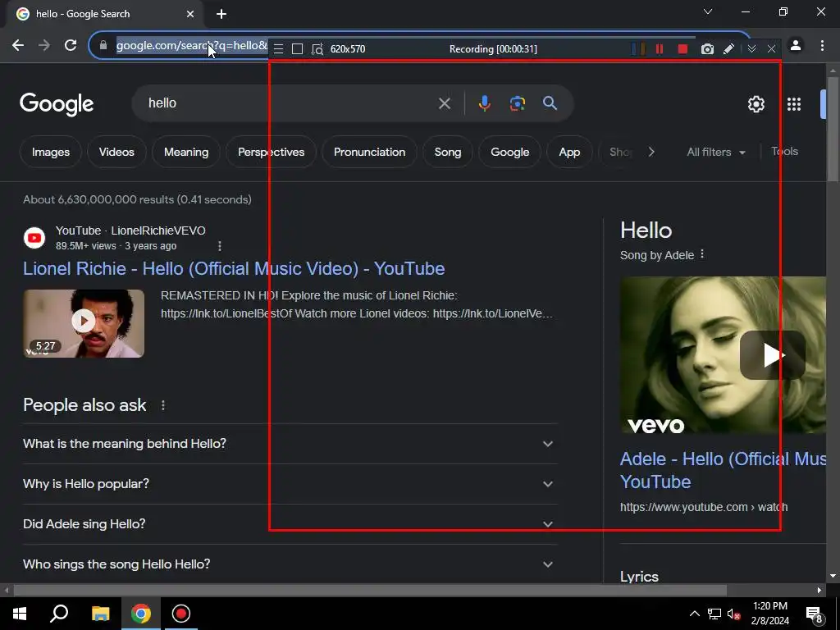Viewport: 840px width, 630px height.
Task: Reload the page
Action: (71, 46)
